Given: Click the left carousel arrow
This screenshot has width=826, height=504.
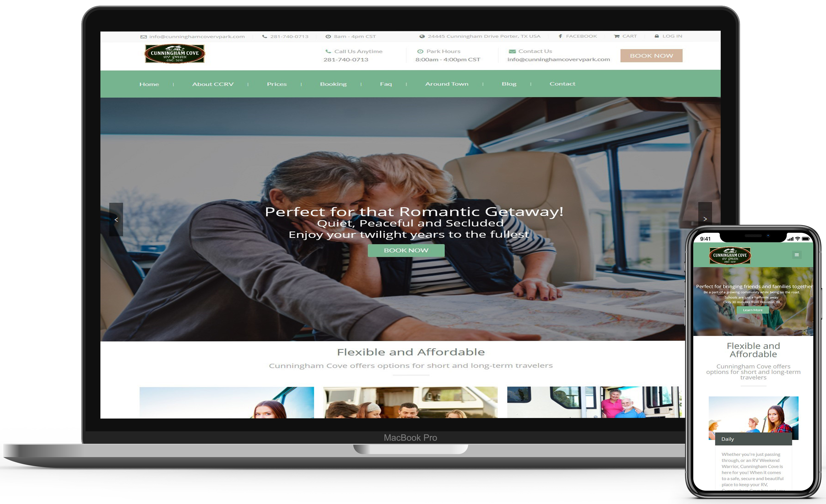Looking at the screenshot, I should (116, 218).
